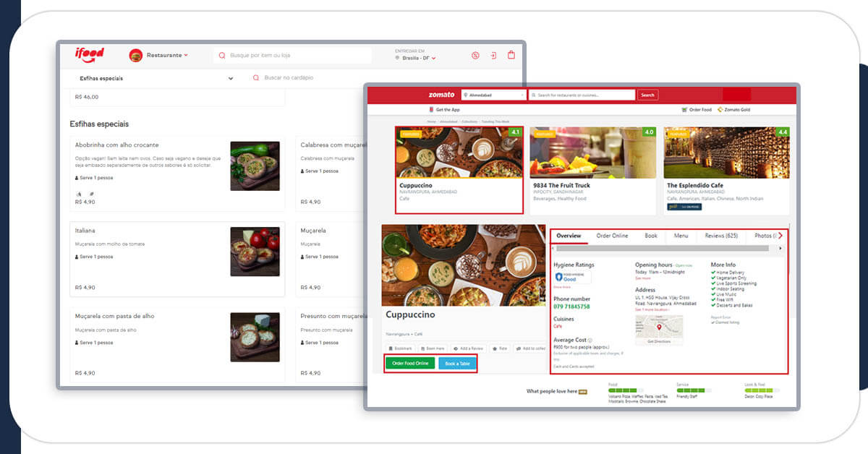Open the Zomato Gold link
Screen dimensions: 868x454
733,110
